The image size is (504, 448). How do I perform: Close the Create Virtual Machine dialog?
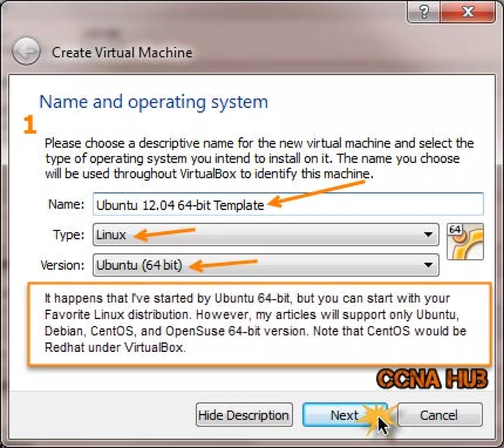click(x=468, y=12)
